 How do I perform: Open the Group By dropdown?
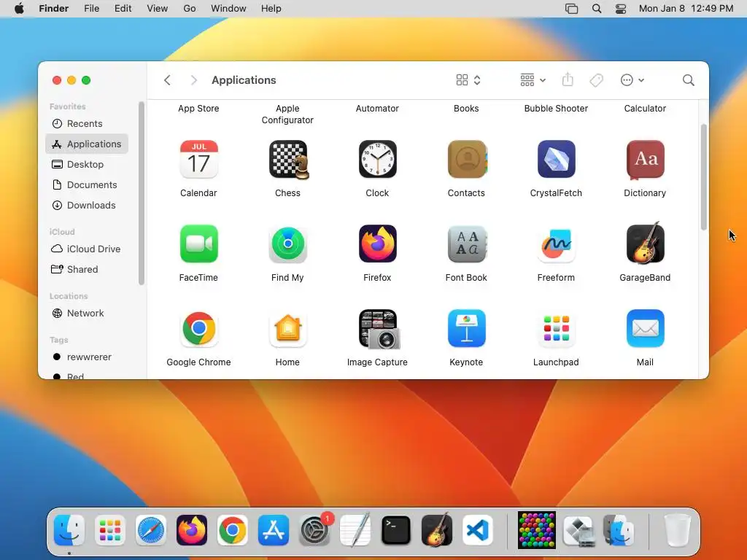(x=533, y=80)
